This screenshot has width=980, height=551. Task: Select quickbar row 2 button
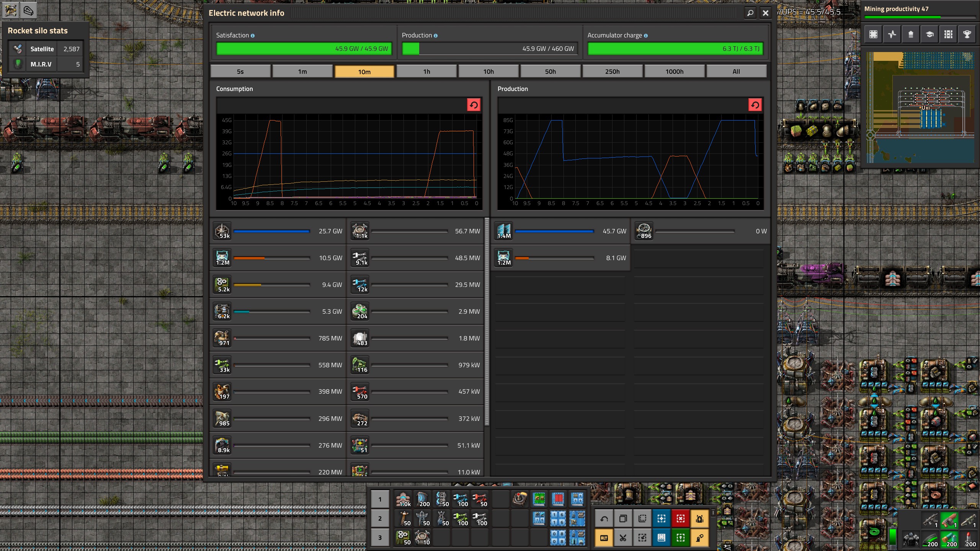coord(380,518)
